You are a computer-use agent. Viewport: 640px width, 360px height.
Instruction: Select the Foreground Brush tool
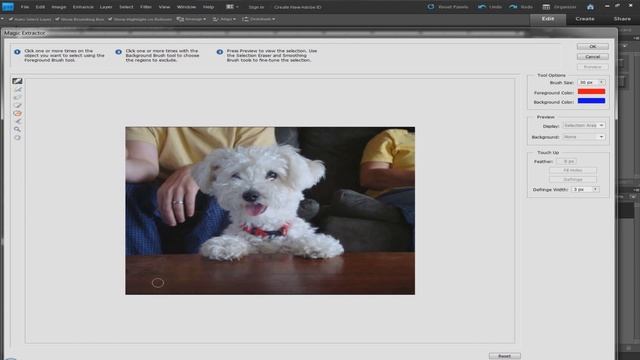(x=17, y=81)
